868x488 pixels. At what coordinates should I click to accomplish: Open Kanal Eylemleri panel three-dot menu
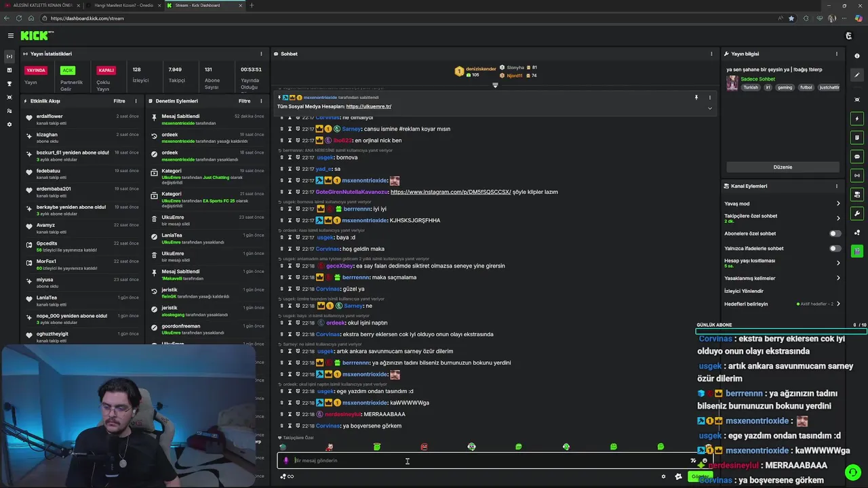pos(837,186)
